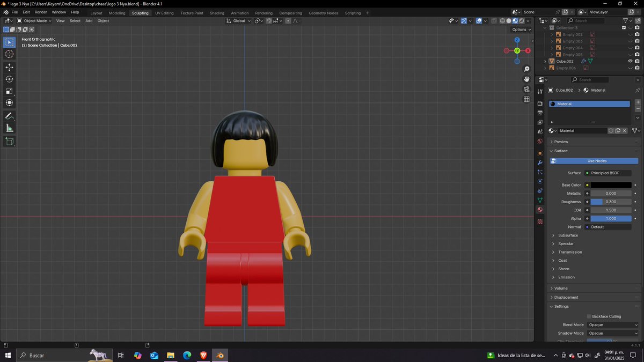Toggle visibility of Empty.002 in outliner
Image resolution: width=644 pixels, height=362 pixels.
tap(630, 34)
